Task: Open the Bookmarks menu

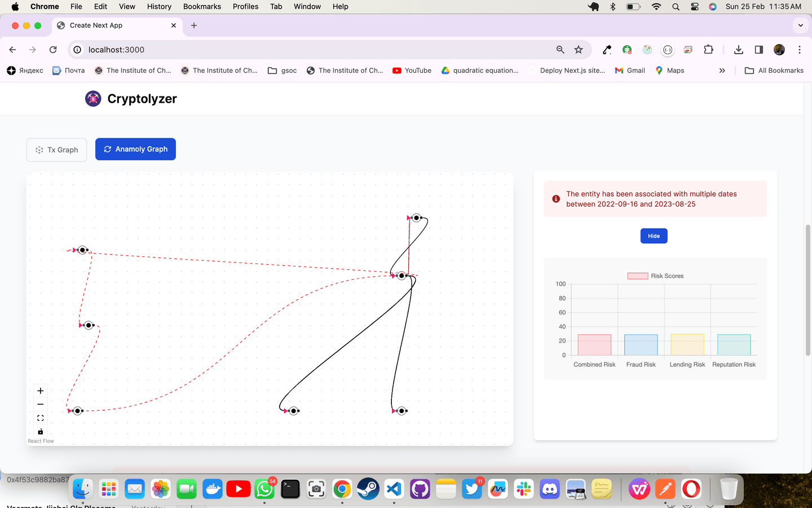Action: pyautogui.click(x=202, y=6)
